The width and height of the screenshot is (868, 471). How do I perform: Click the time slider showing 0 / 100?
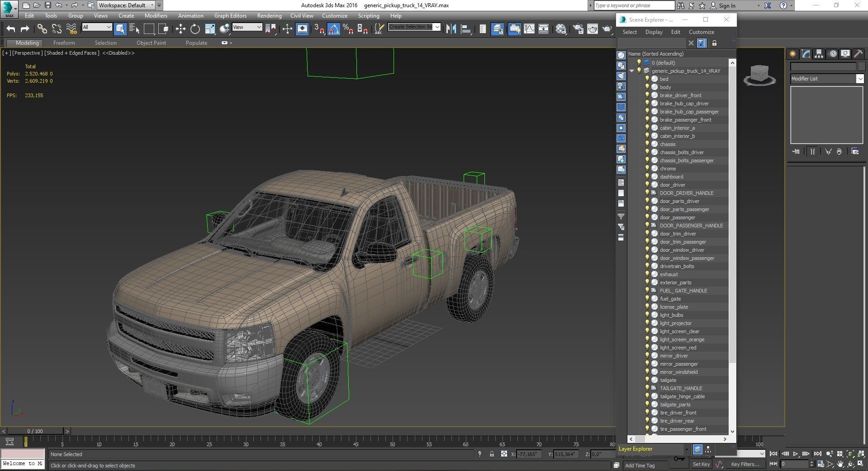click(x=35, y=431)
